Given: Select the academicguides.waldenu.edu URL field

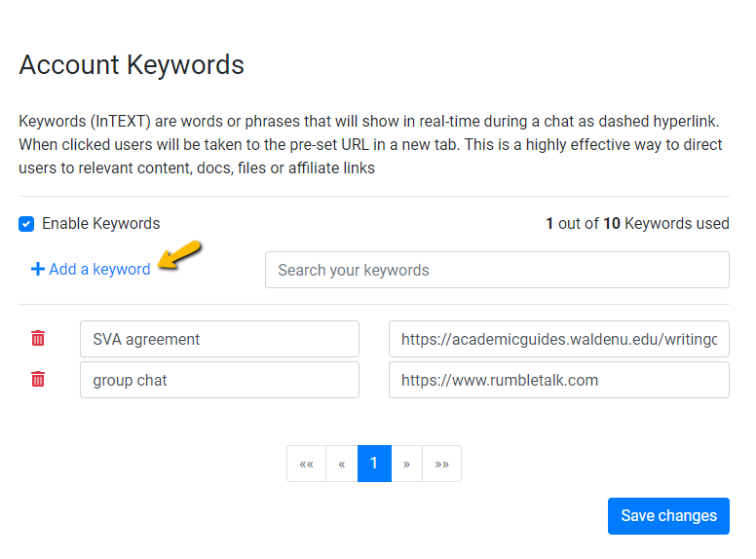Looking at the screenshot, I should 558,339.
